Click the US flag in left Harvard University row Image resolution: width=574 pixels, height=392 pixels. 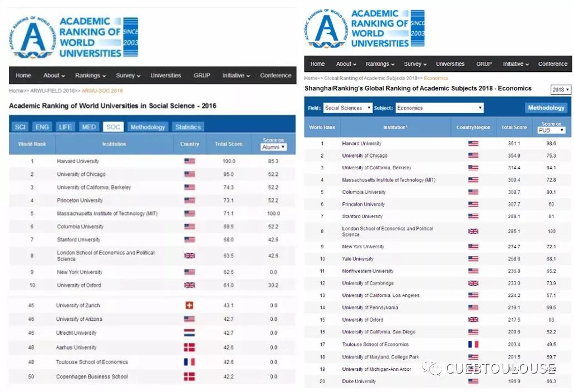[x=189, y=161]
